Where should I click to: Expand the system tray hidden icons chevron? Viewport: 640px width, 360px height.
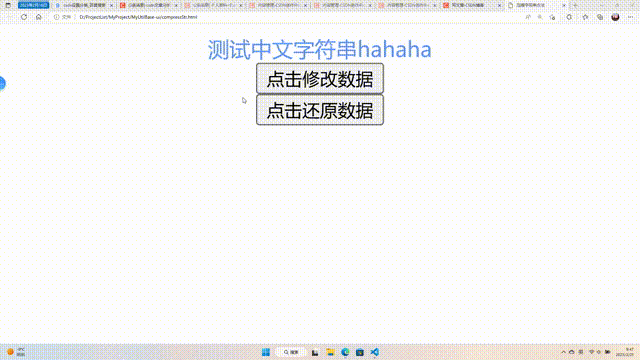(563, 352)
